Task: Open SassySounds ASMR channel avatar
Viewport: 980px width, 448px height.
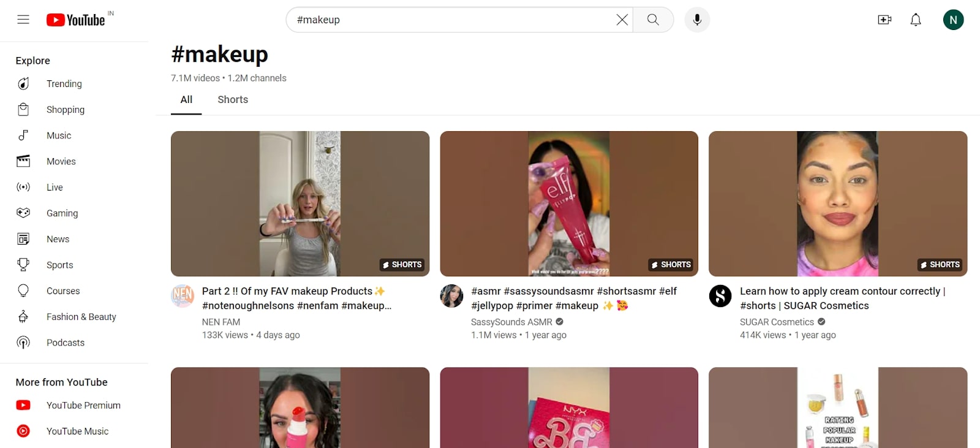Action: (x=451, y=296)
